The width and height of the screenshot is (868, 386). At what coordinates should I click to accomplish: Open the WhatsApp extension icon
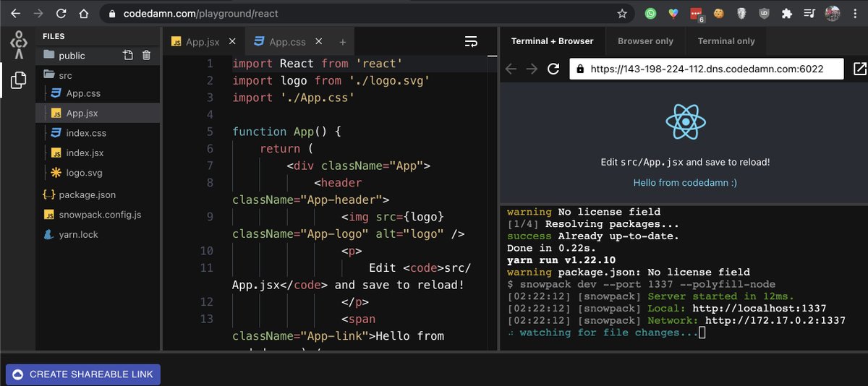tap(651, 13)
